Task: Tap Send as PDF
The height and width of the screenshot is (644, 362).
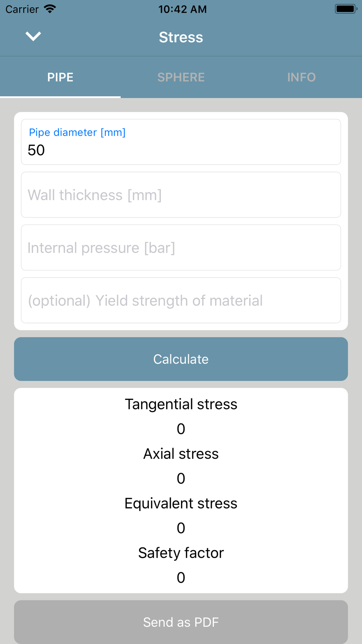Action: (x=181, y=622)
